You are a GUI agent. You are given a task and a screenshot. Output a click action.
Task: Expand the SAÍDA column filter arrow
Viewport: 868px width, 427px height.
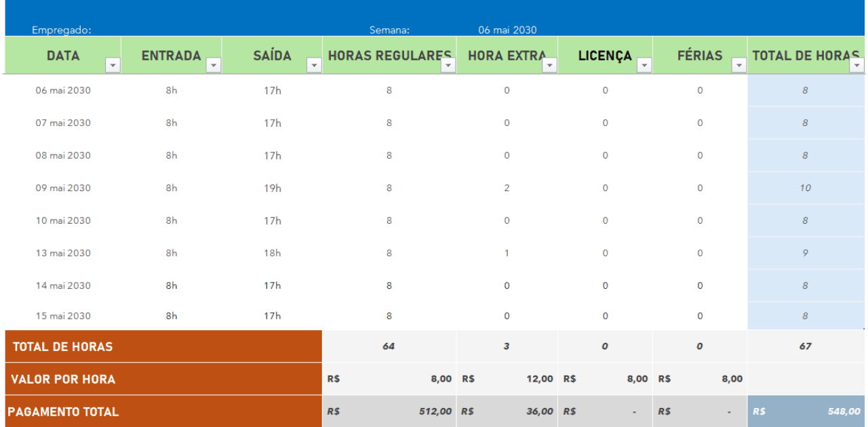[x=314, y=65]
